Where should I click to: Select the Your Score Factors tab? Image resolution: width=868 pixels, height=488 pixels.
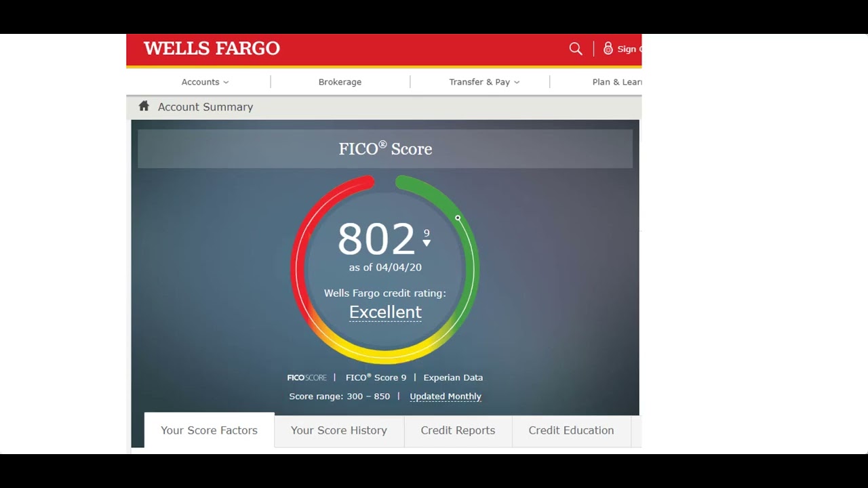[209, 430]
